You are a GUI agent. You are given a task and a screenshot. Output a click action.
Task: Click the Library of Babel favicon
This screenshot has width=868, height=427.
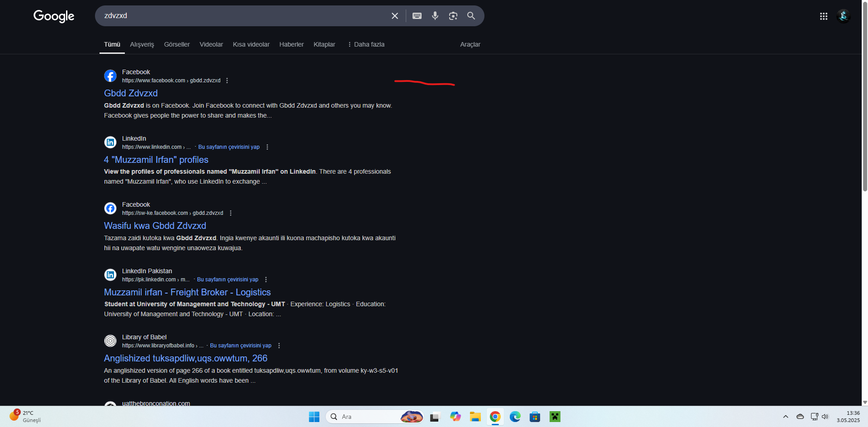(110, 341)
